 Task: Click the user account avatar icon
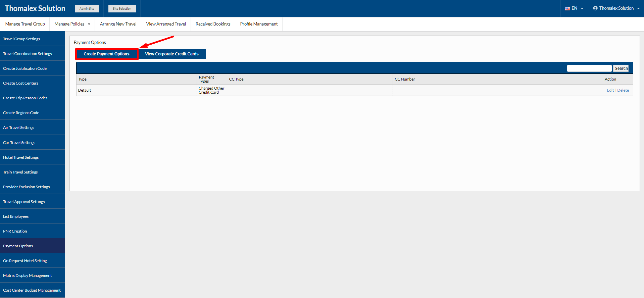coord(595,8)
